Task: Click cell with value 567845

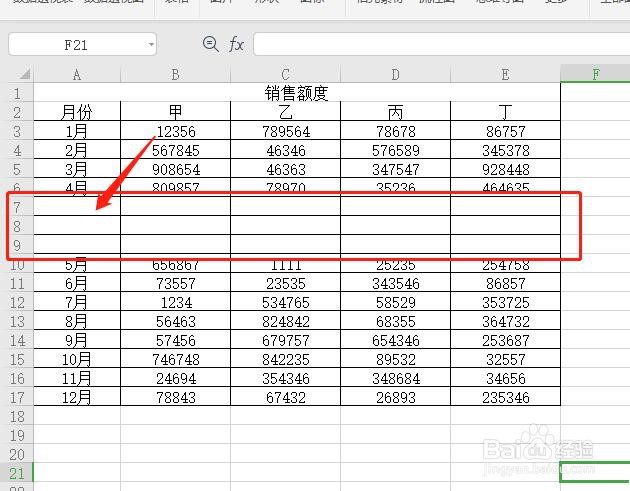Action: (175, 150)
